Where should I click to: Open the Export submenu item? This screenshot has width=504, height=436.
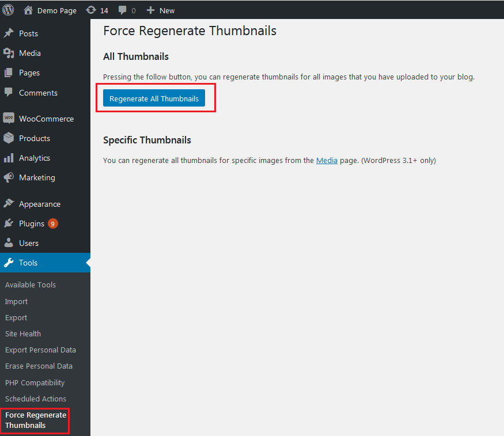[16, 318]
